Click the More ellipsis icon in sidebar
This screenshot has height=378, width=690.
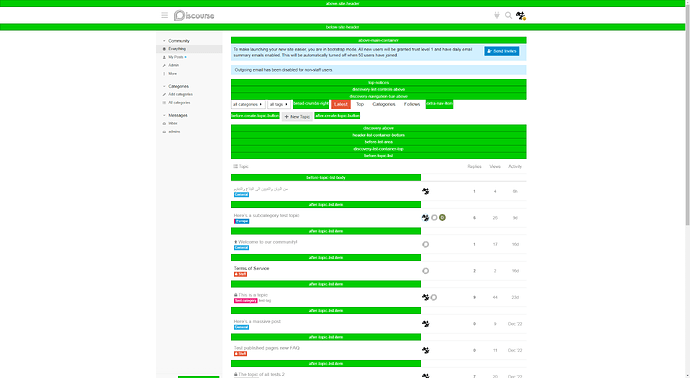(x=164, y=73)
